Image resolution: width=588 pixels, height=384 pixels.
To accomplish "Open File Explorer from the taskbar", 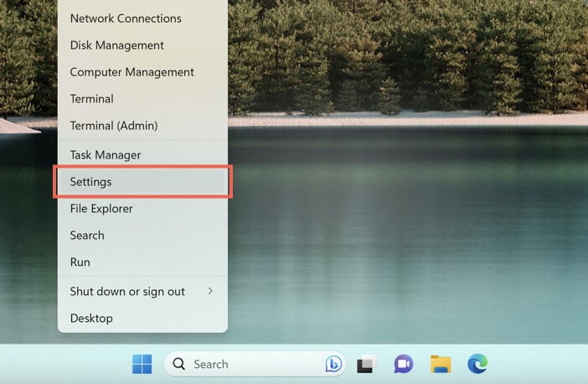I will (441, 364).
